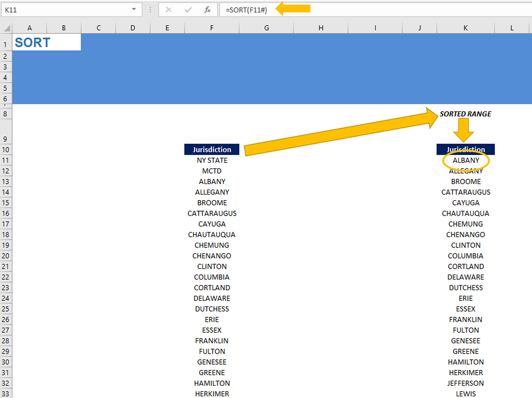This screenshot has width=532, height=398.
Task: Click the downward yellow arrow under SORTED RANGE
Action: point(464,129)
